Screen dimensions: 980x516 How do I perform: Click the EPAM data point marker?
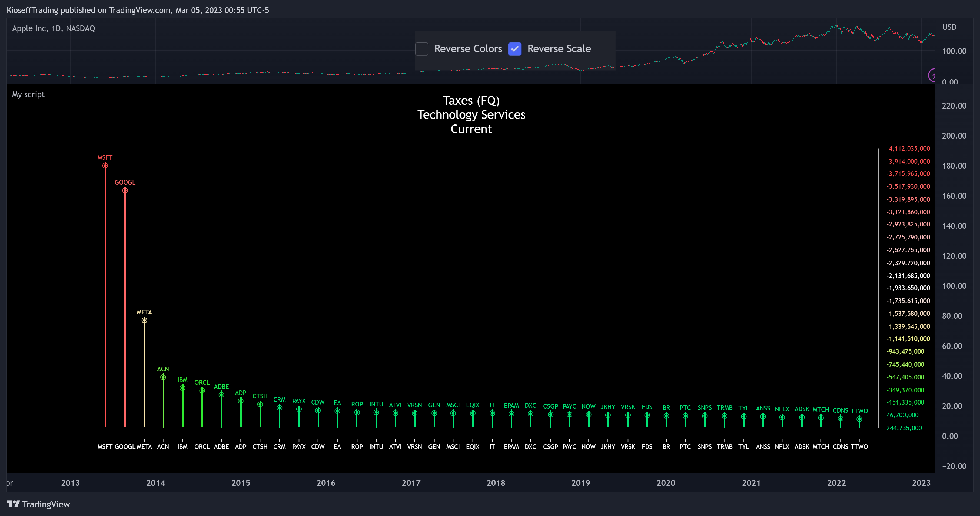(x=511, y=414)
